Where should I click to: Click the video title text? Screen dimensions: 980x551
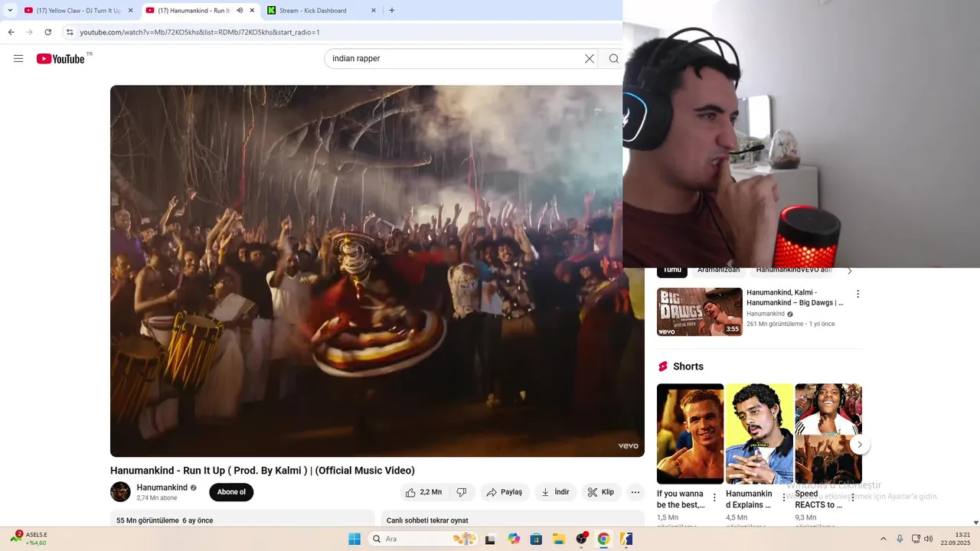[263, 471]
